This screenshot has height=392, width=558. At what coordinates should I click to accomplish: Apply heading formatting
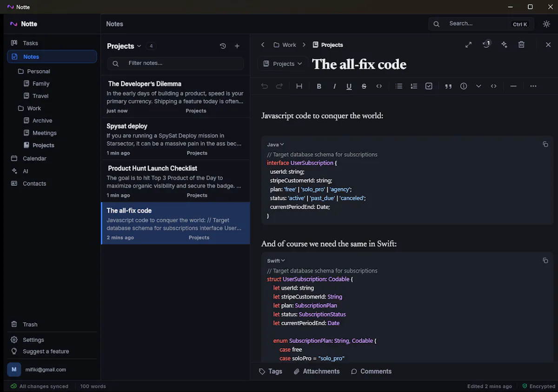tap(299, 86)
